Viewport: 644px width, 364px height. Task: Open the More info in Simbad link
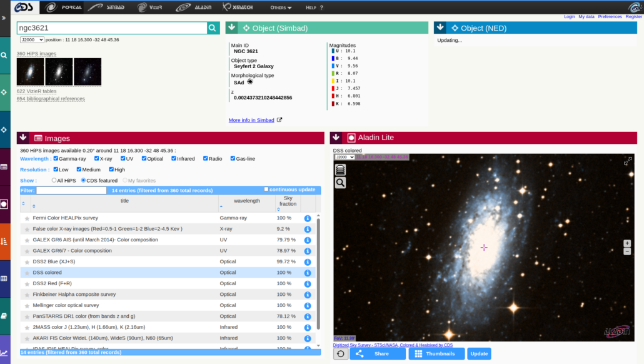(251, 120)
